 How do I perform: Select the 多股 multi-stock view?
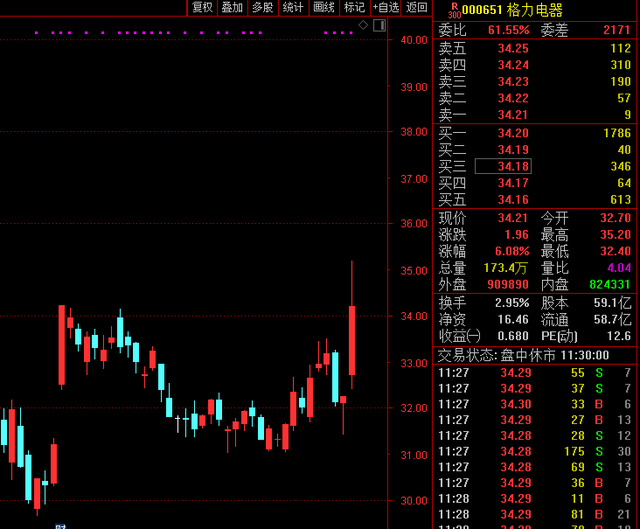coord(263,7)
